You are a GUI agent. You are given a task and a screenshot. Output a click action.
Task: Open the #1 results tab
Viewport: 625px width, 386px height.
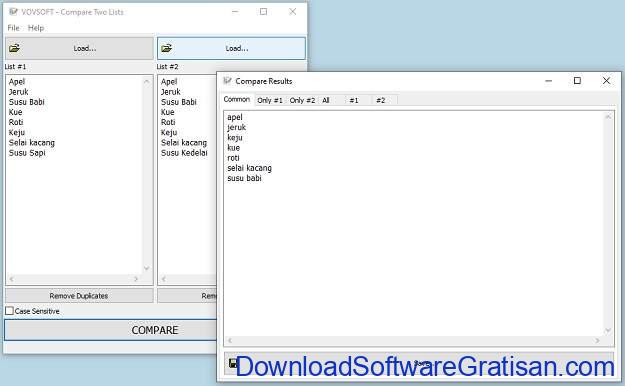[x=354, y=100]
